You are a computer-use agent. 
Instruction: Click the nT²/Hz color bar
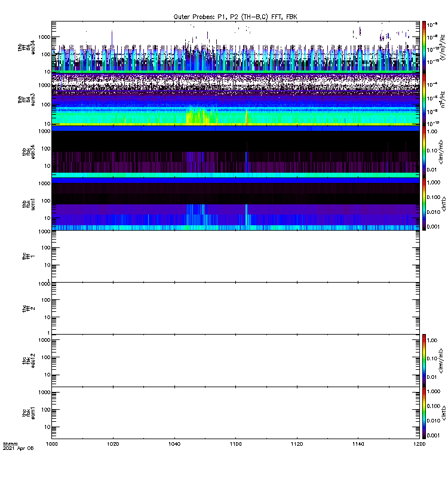424,99
